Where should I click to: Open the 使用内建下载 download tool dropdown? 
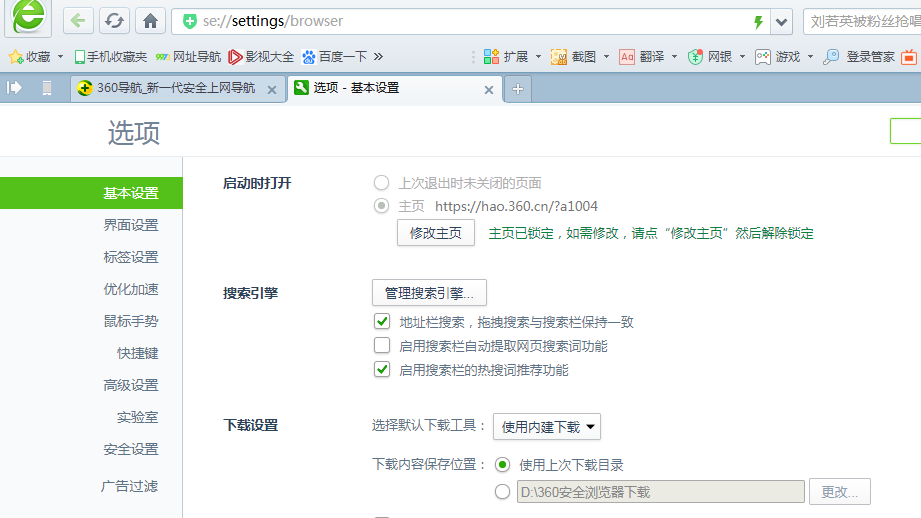point(547,426)
